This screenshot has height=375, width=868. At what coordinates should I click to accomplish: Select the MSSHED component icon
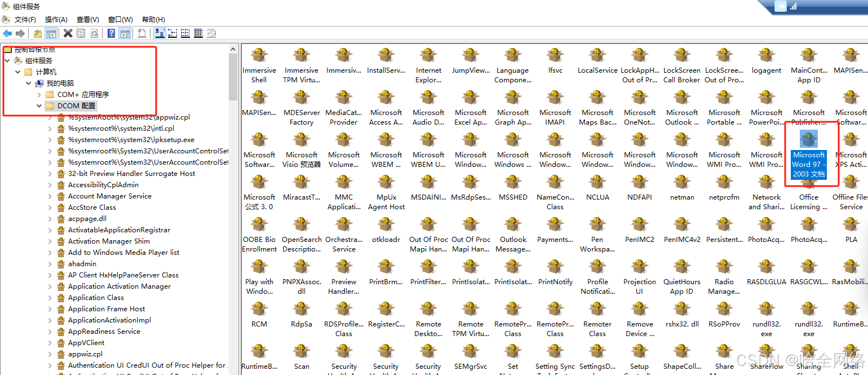click(513, 188)
